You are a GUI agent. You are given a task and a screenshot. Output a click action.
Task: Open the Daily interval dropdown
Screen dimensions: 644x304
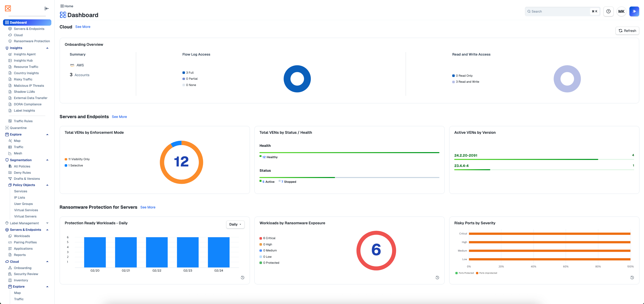235,224
